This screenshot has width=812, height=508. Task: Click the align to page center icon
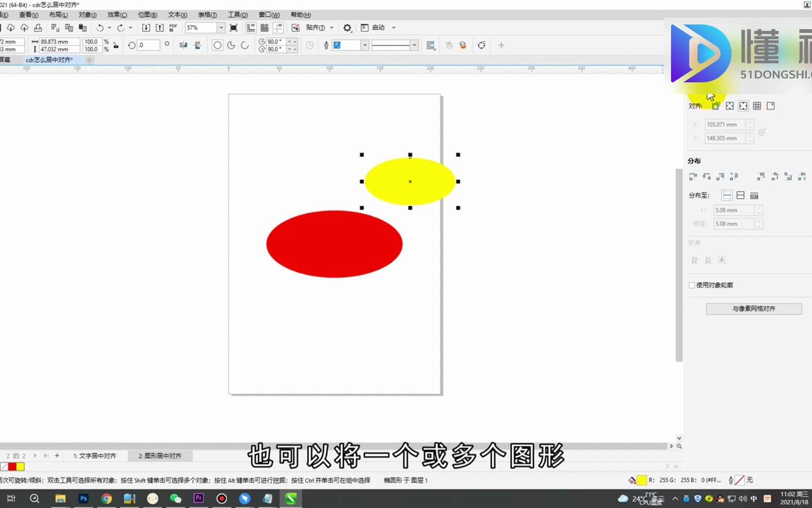[743, 106]
